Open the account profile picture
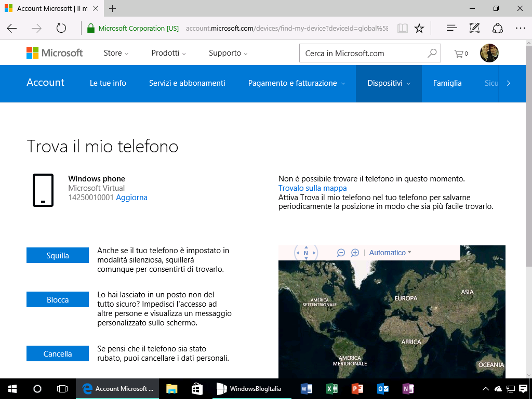Image resolution: width=532 pixels, height=407 pixels. pyautogui.click(x=489, y=53)
